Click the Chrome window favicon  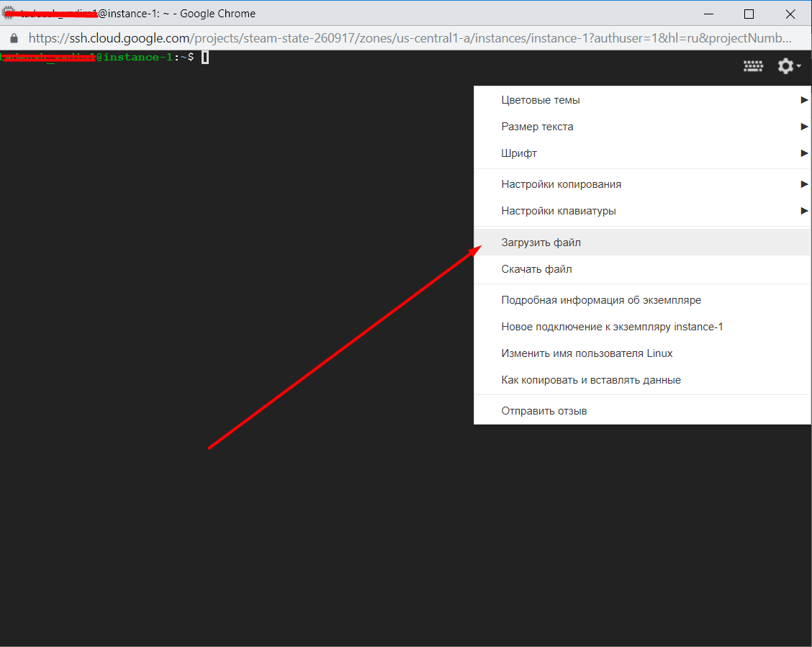9,14
